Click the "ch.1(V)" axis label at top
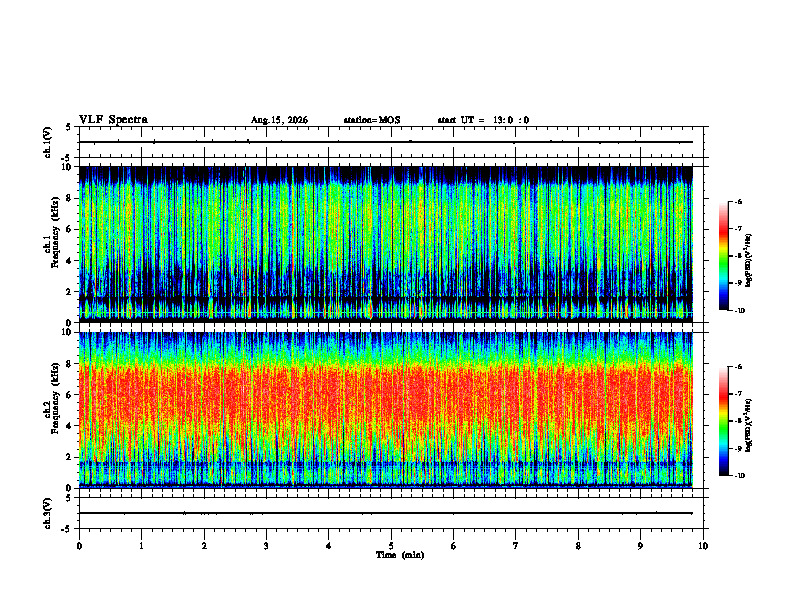Screen dimensions: 792x612 [x=48, y=142]
